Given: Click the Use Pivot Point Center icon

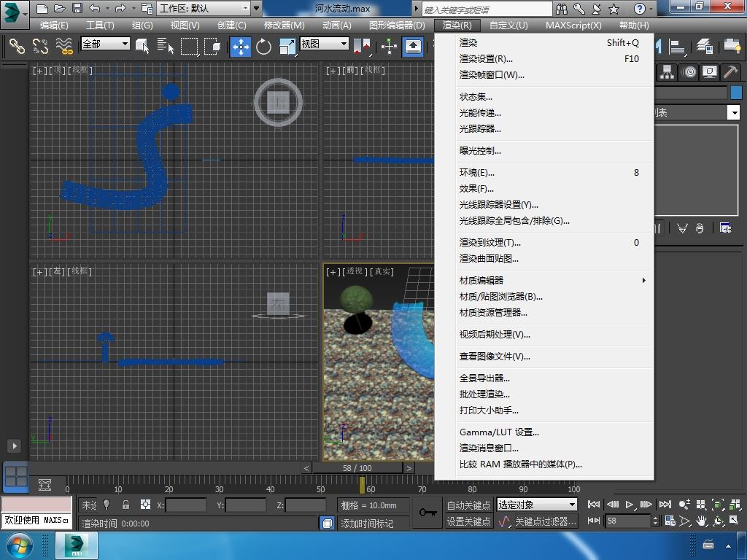Looking at the screenshot, I should click(x=362, y=46).
